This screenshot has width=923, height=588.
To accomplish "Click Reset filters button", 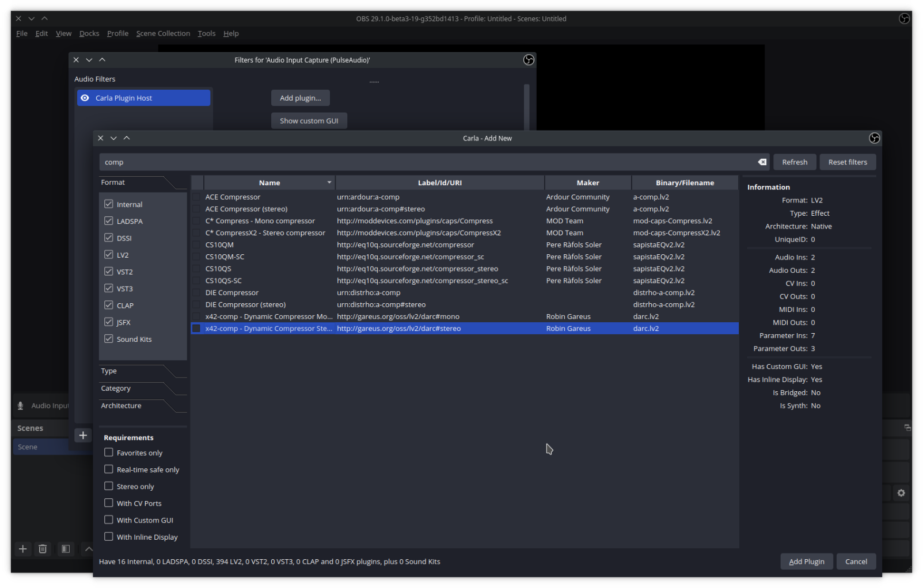I will coord(848,162).
